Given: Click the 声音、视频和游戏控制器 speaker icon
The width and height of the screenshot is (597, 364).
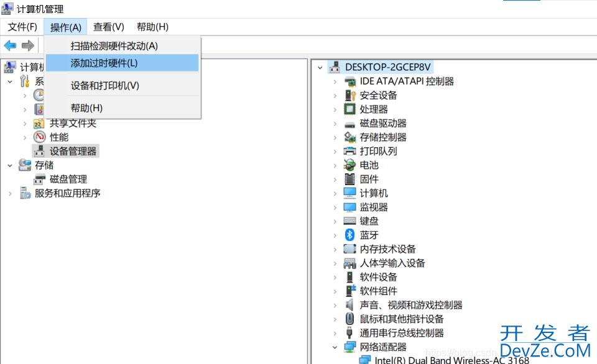Looking at the screenshot, I should click(x=349, y=305).
